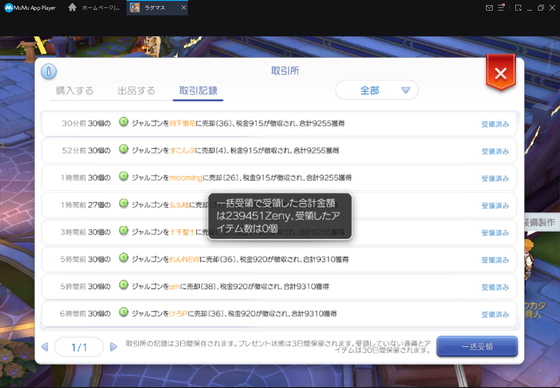Click buyer name れんNEW
The height and width of the screenshot is (388, 560).
(184, 259)
